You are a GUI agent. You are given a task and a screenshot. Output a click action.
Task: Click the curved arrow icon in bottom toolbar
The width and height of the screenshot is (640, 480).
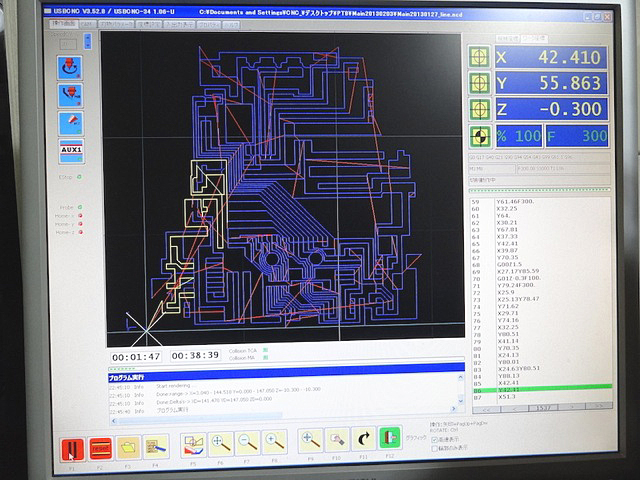point(363,440)
